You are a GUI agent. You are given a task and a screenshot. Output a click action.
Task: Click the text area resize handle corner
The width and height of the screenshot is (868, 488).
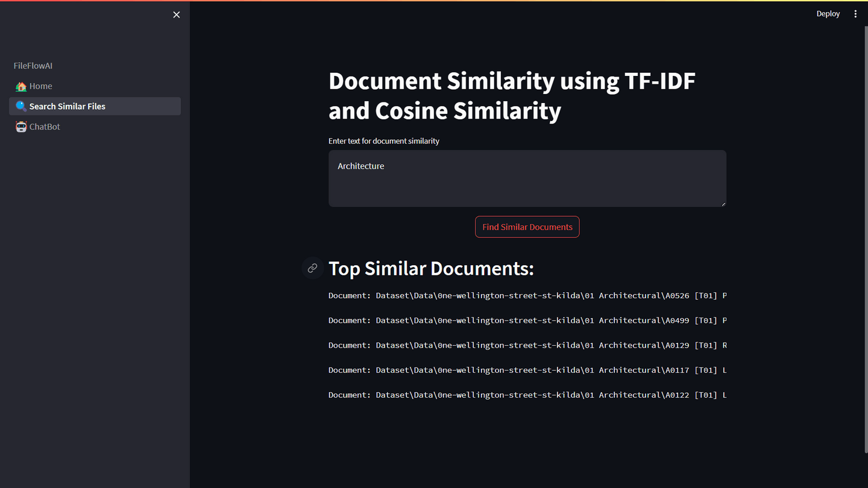pos(723,204)
